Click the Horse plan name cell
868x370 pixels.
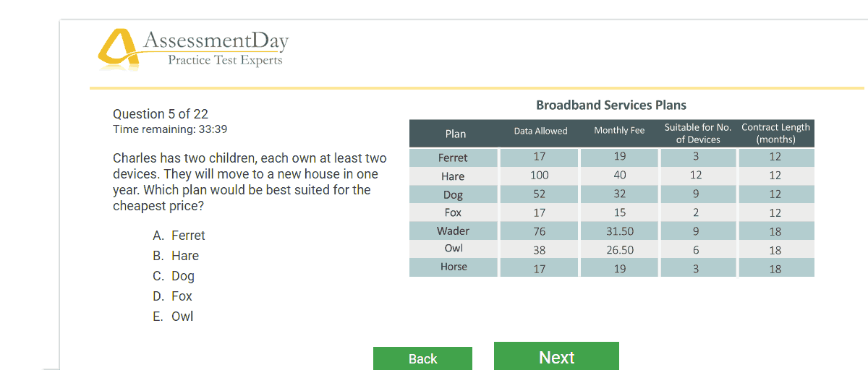coord(454,267)
